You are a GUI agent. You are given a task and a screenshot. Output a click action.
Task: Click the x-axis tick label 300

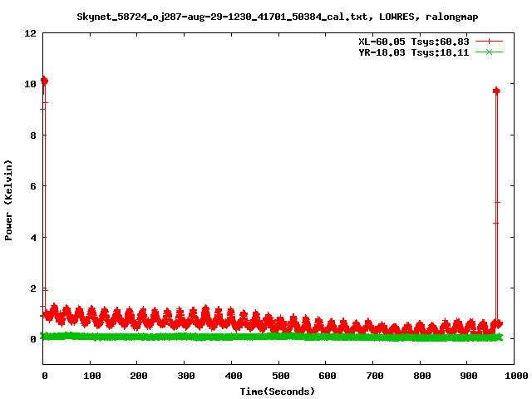[186, 376]
